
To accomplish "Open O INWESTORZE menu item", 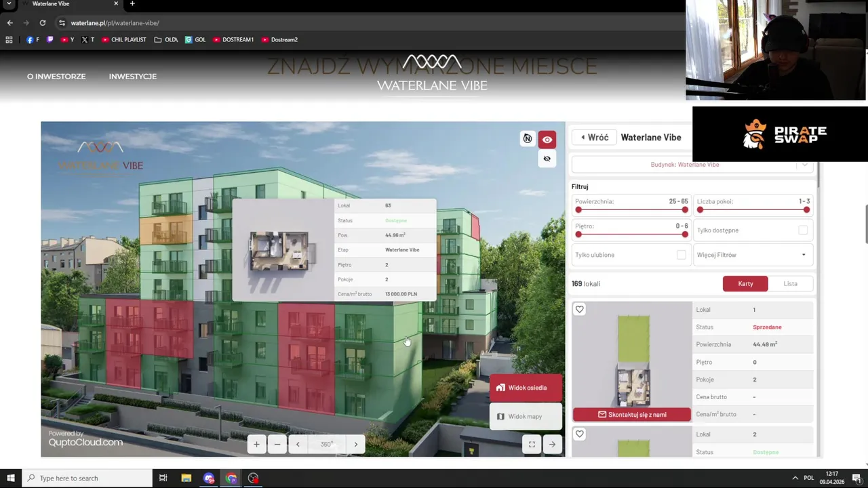I will 56,77.
